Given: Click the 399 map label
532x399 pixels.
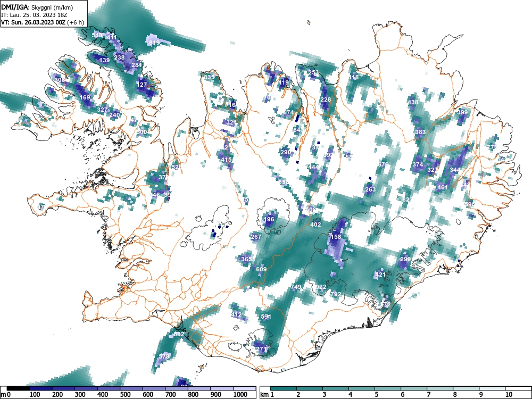Looking at the screenshot, I should pos(462,112).
